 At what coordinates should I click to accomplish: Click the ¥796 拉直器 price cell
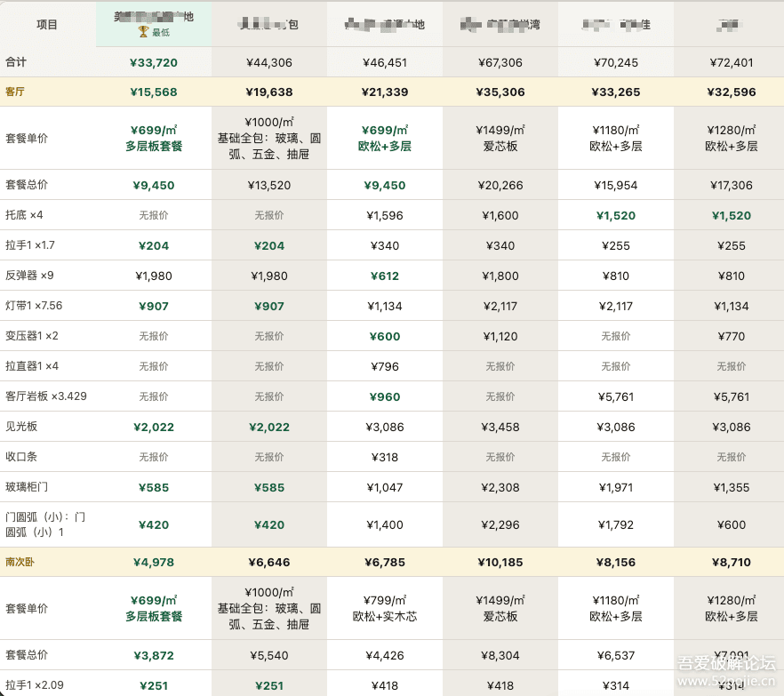coord(385,366)
